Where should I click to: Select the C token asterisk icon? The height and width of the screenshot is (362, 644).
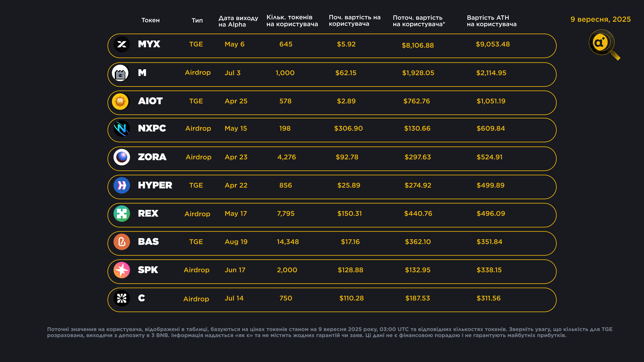[122, 298]
